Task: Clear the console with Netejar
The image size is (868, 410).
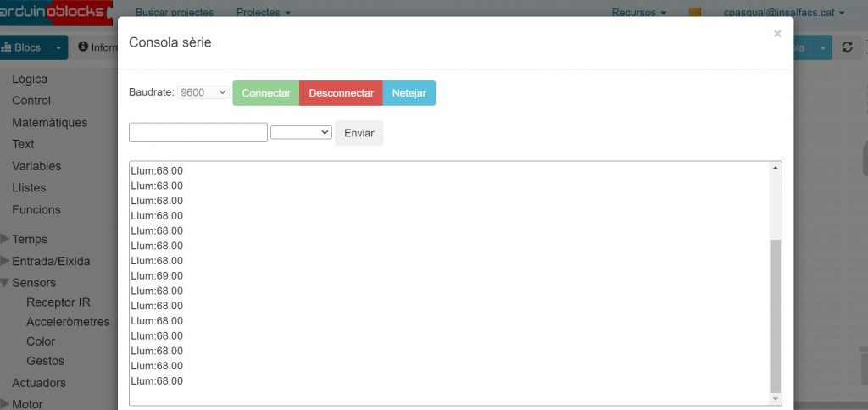Action: pos(409,93)
